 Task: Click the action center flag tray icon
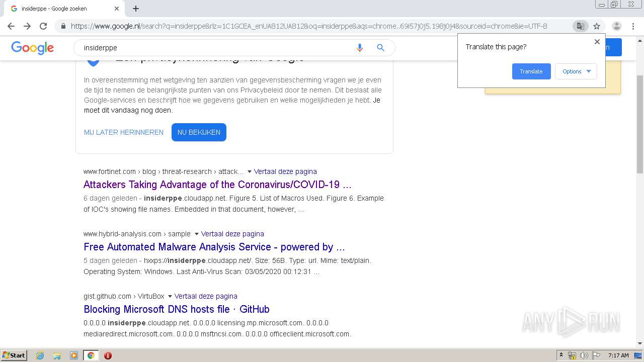click(596, 355)
